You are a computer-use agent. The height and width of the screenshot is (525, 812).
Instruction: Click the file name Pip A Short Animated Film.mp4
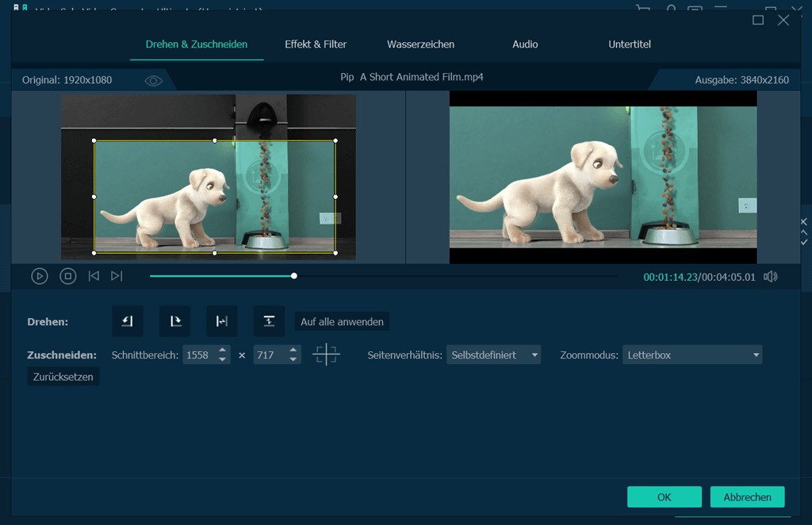(412, 77)
